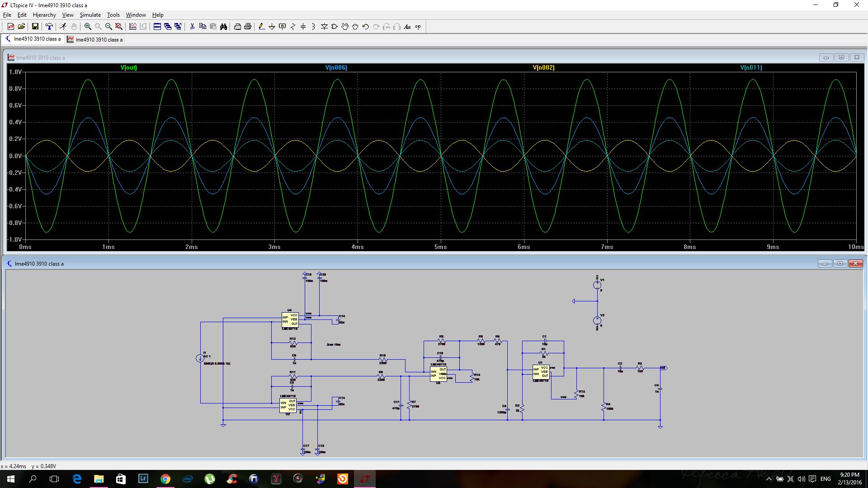The width and height of the screenshot is (868, 488).
Task: Run the simulation with running man icon
Action: pos(63,27)
